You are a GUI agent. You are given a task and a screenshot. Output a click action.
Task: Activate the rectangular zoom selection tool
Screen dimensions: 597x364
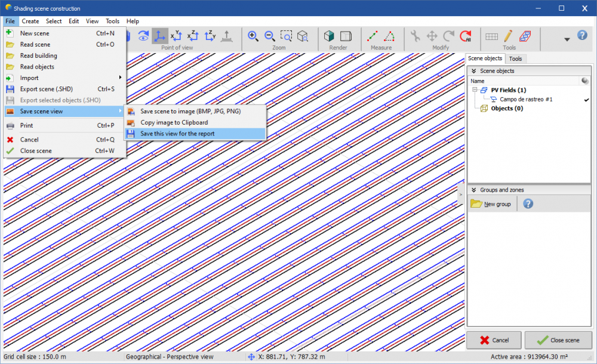[x=286, y=36]
